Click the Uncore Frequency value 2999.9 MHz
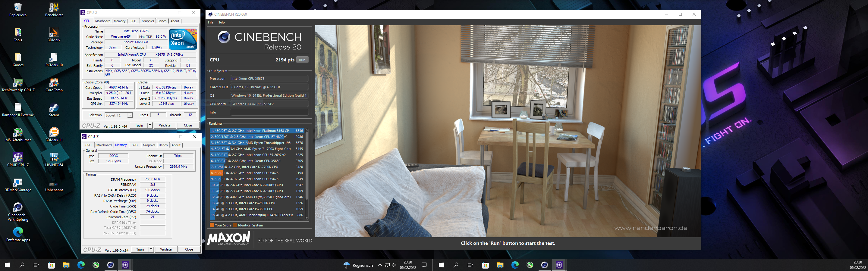The height and width of the screenshot is (271, 868). point(178,167)
